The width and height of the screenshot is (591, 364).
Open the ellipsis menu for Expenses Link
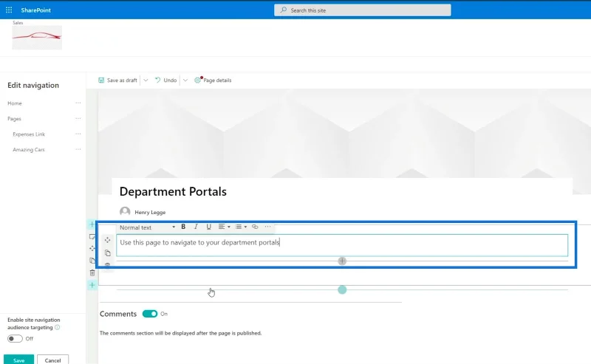tap(78, 134)
